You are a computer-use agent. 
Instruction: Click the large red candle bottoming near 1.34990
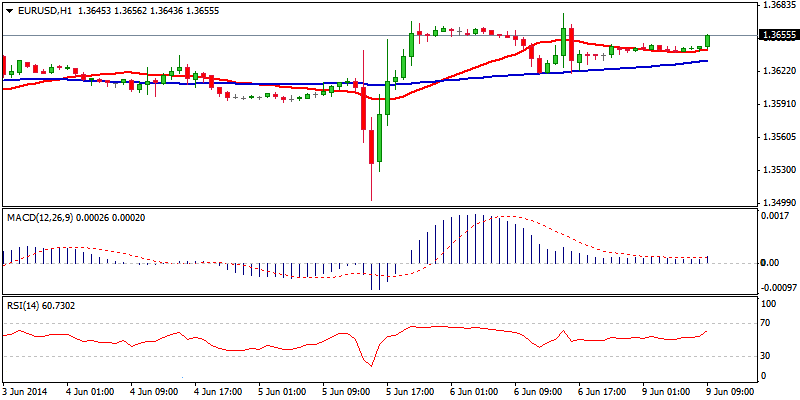pyautogui.click(x=371, y=147)
